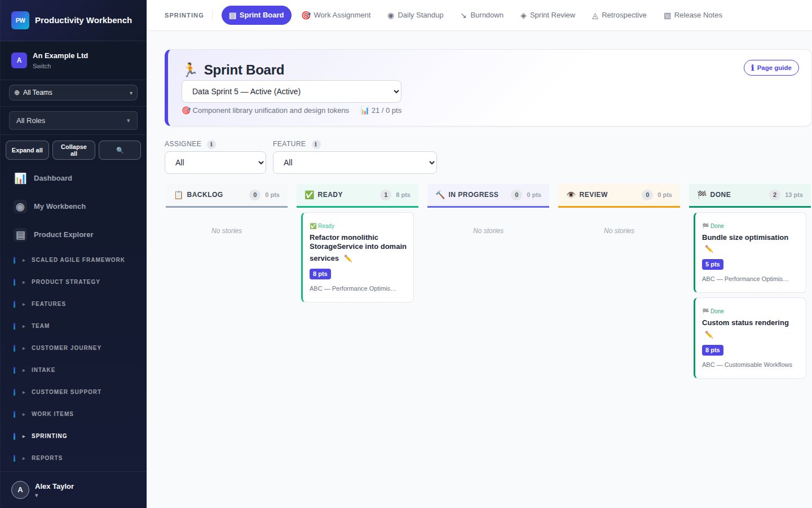Open the Feature filter dropdown

(355, 163)
